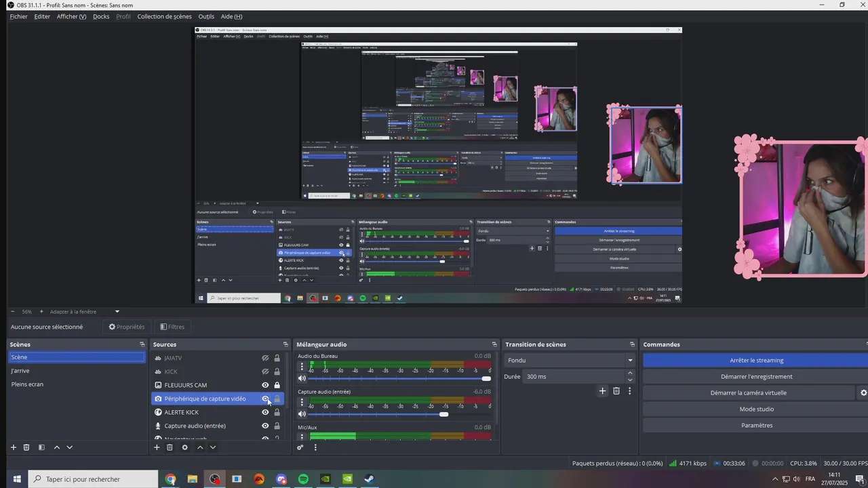This screenshot has width=868, height=488.
Task: Mute Audio du Bureau speaker icon
Action: 302,378
